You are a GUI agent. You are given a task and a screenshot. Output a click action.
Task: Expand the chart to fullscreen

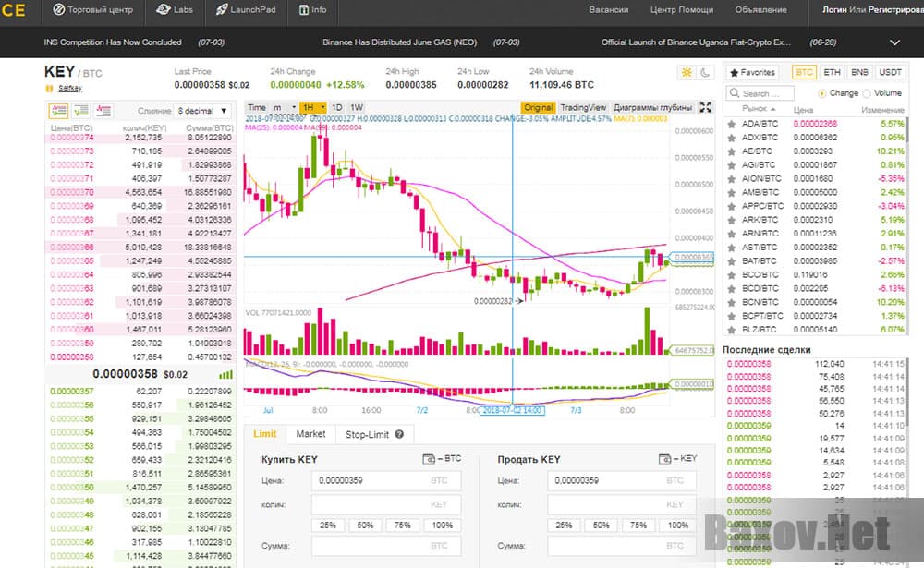705,106
